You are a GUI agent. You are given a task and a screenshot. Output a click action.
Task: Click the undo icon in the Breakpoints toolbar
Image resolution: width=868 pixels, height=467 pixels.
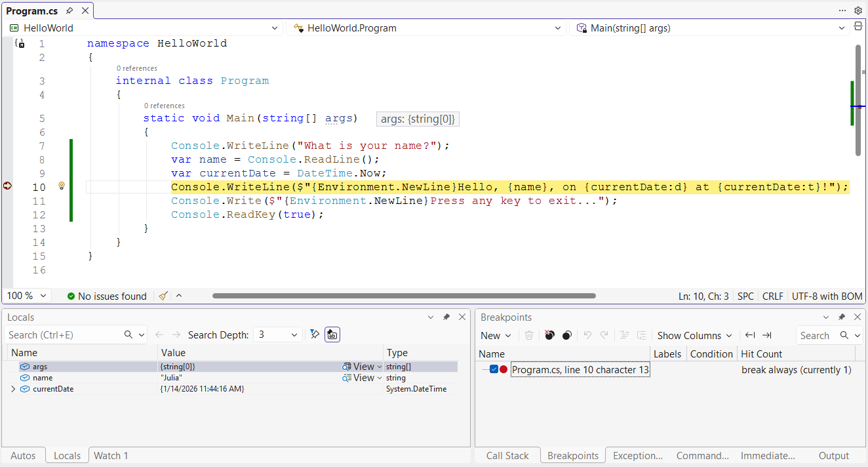[x=587, y=335]
